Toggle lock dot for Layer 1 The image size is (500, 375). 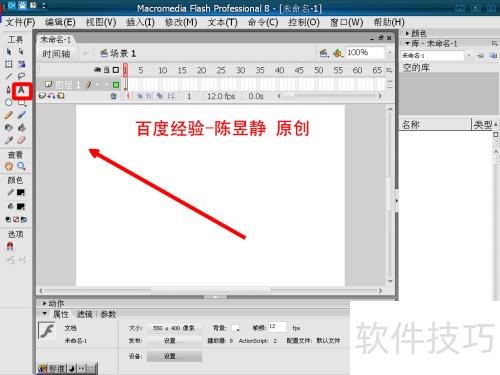[x=106, y=85]
